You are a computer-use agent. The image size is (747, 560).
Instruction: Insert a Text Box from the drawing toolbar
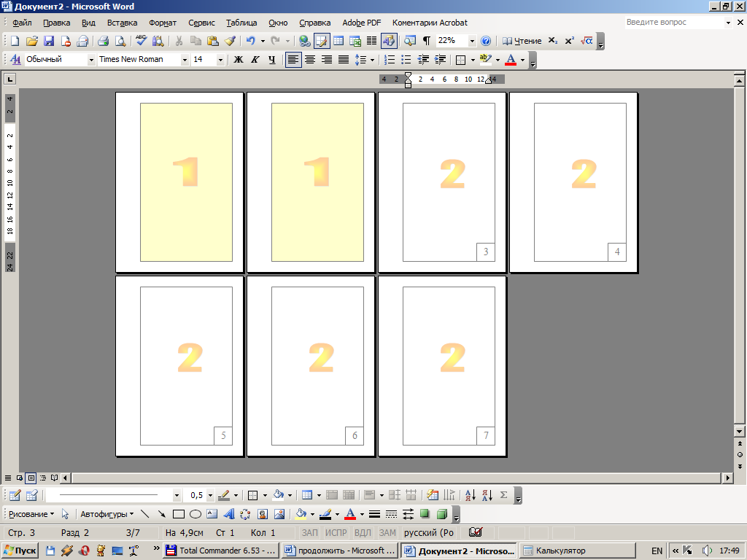point(212,514)
